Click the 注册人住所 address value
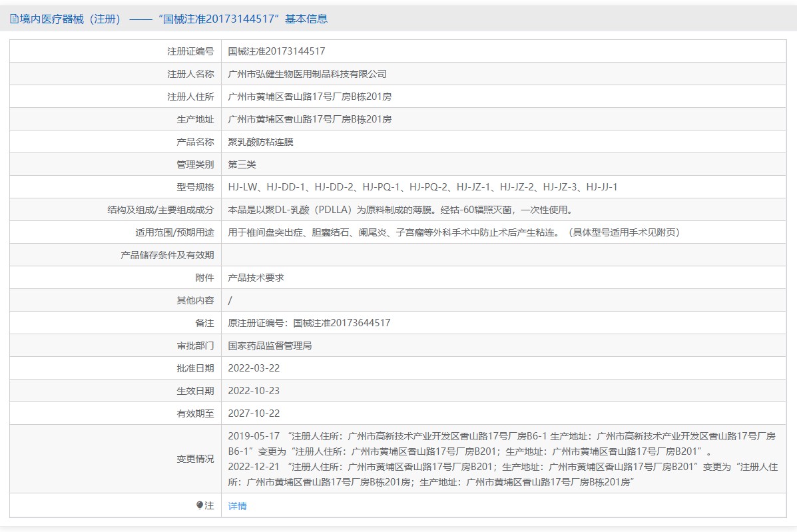 (310, 97)
